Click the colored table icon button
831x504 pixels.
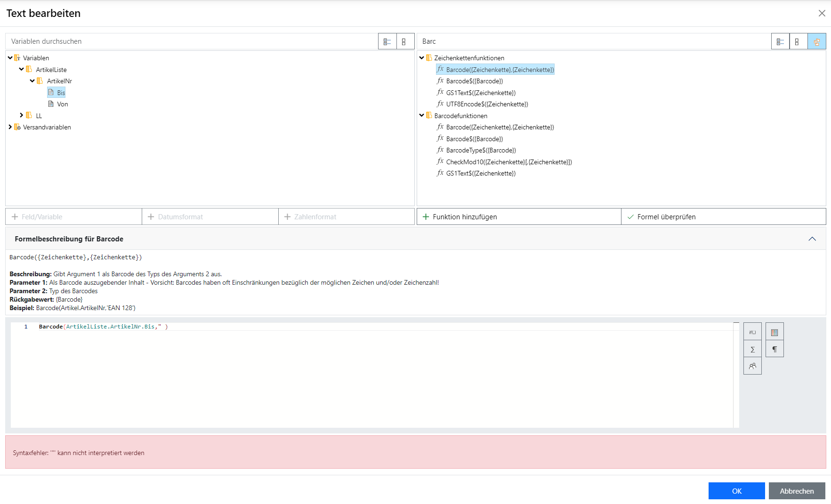point(775,332)
